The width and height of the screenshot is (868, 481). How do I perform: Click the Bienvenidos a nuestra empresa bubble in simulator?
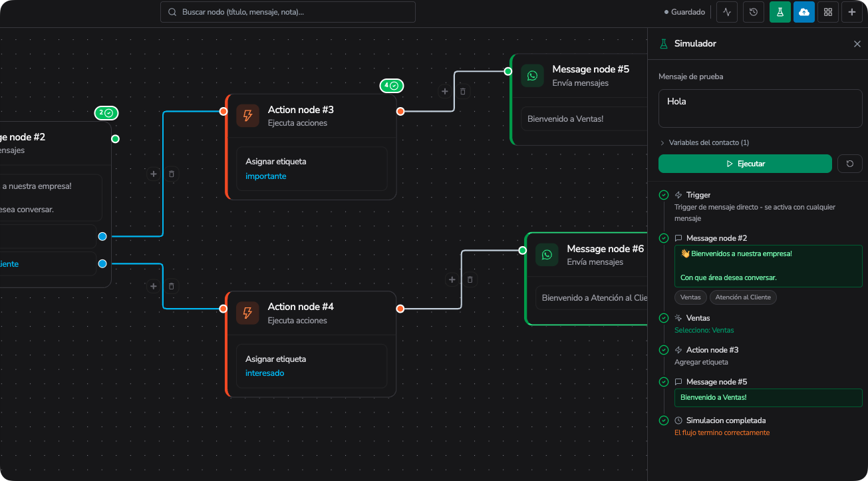[x=768, y=266]
